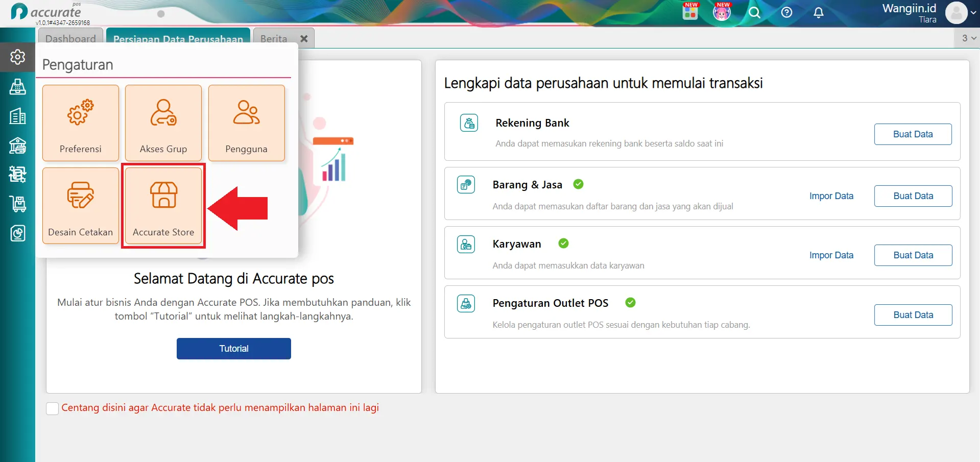
Task: Open the Pengaturan gear sidebar icon
Action: click(17, 57)
